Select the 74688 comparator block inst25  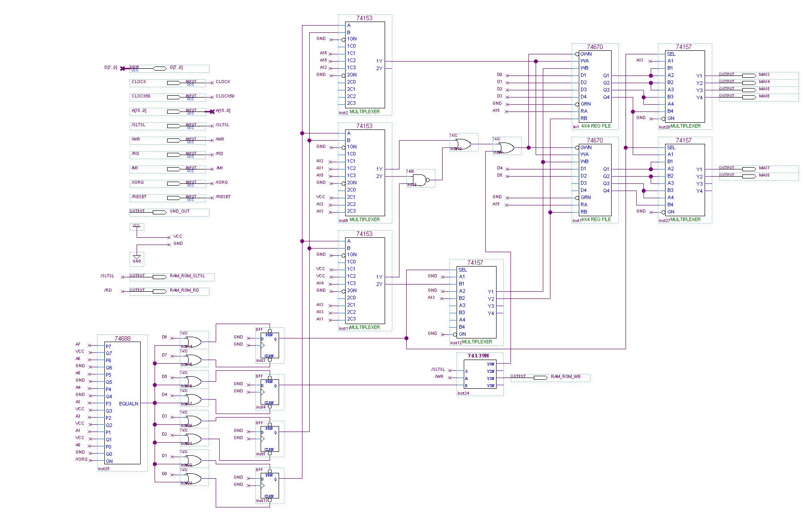pos(122,403)
